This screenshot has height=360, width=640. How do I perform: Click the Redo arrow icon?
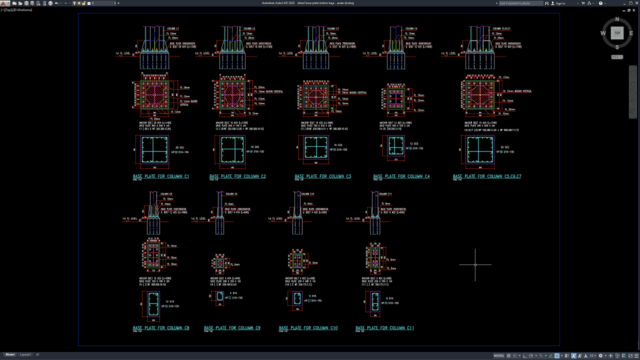[65, 3]
